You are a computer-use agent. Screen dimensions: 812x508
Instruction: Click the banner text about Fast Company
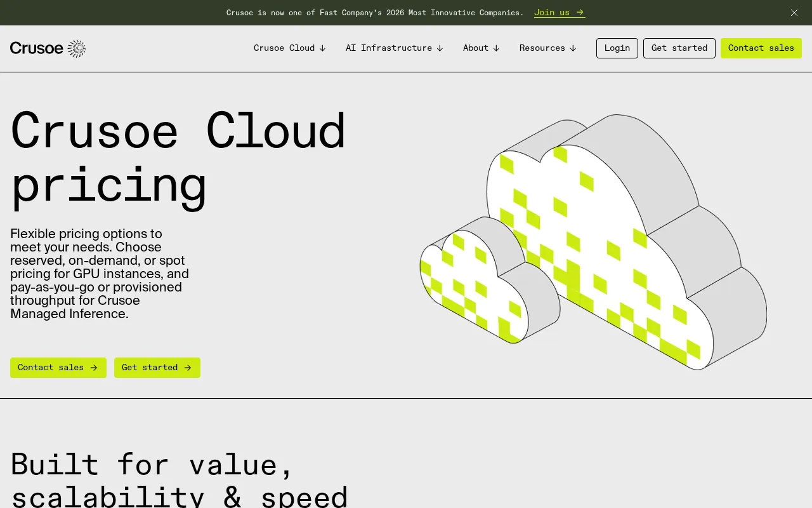pyautogui.click(x=375, y=13)
